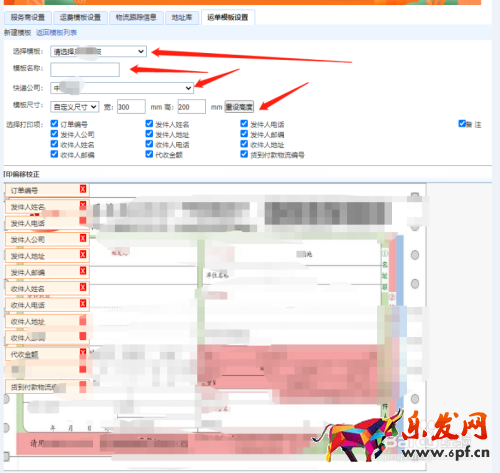
Task: Uncheck 代收金额 print option
Action: (x=149, y=154)
